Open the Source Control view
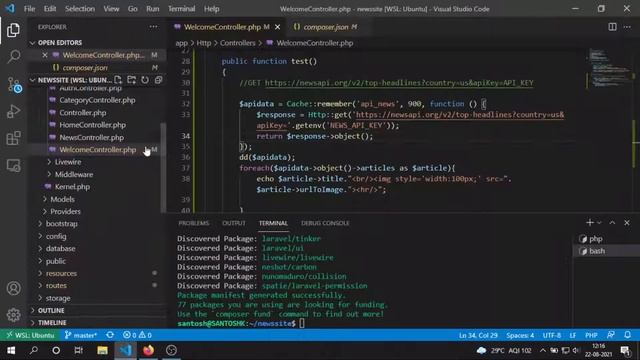Viewport: 640px width, 360px height. [14, 84]
